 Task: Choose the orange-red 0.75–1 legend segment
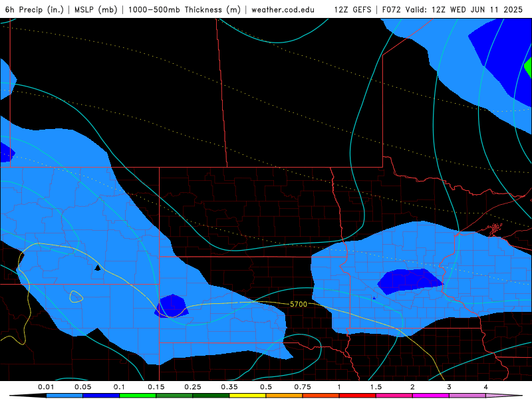pos(321,396)
